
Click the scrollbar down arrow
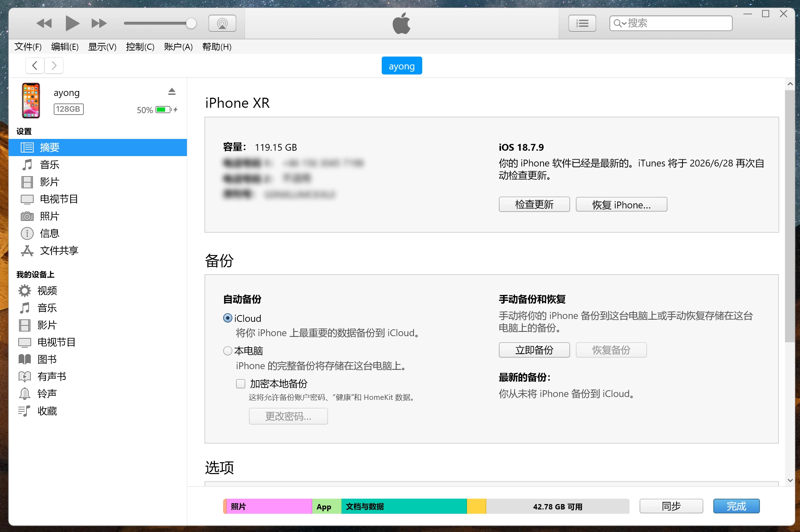pos(790,480)
